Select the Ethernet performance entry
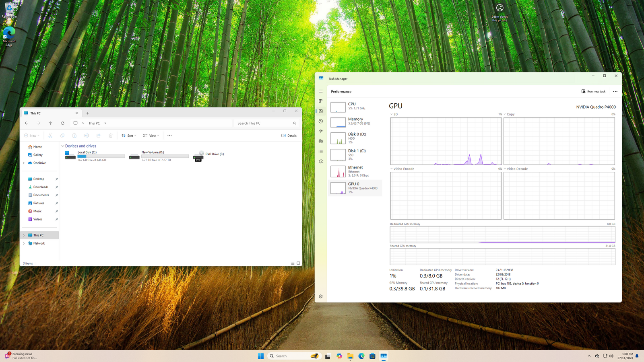 tap(355, 171)
